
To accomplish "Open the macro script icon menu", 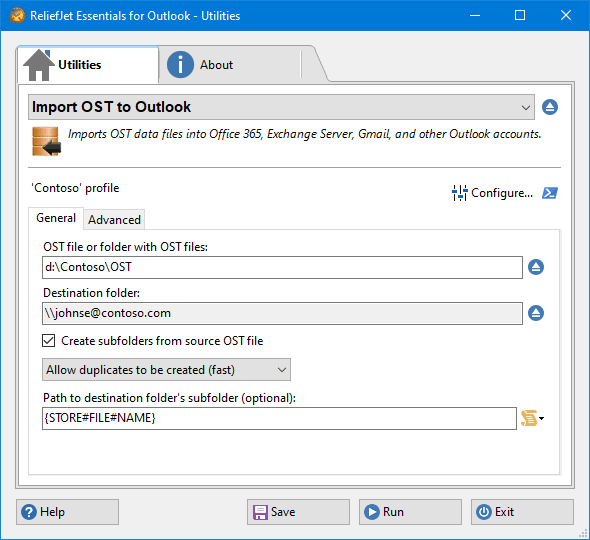I will tap(529, 418).
